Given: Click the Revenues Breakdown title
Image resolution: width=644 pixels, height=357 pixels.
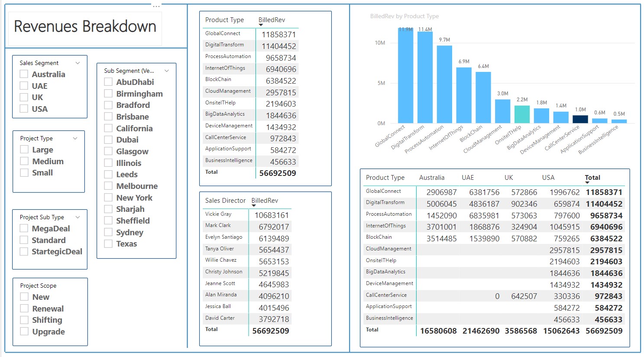Looking at the screenshot, I should tap(85, 27).
